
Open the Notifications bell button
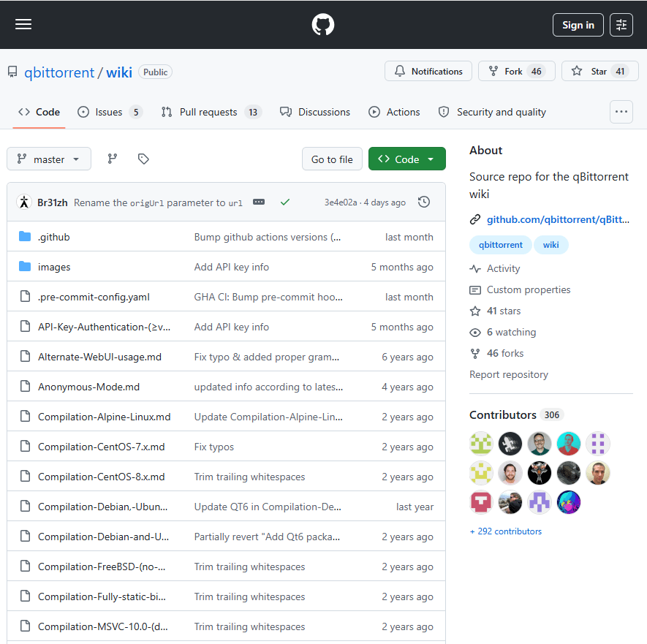click(428, 72)
